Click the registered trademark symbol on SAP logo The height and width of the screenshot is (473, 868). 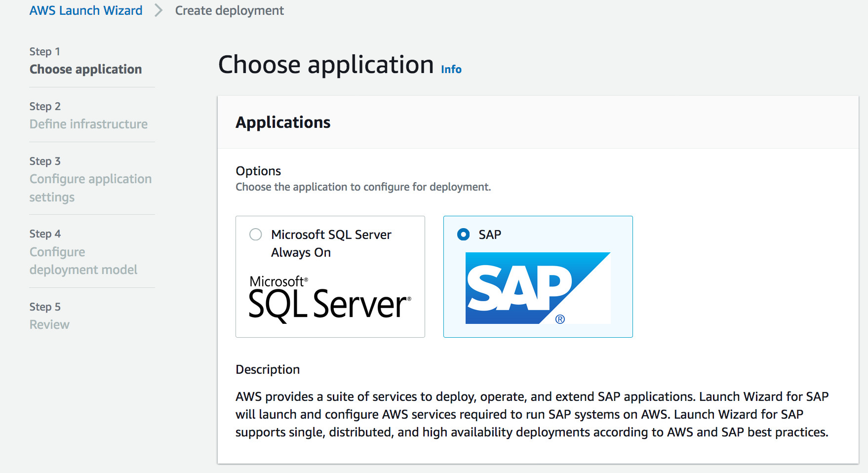click(x=560, y=319)
